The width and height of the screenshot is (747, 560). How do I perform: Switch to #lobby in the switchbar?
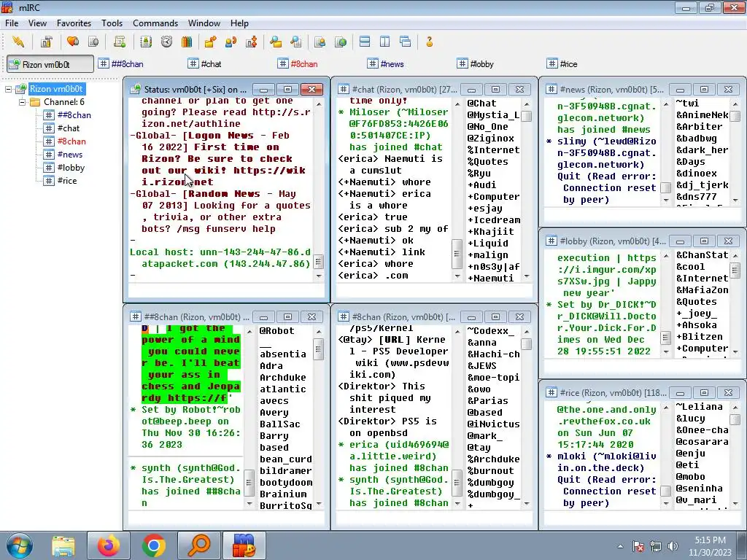pos(476,64)
